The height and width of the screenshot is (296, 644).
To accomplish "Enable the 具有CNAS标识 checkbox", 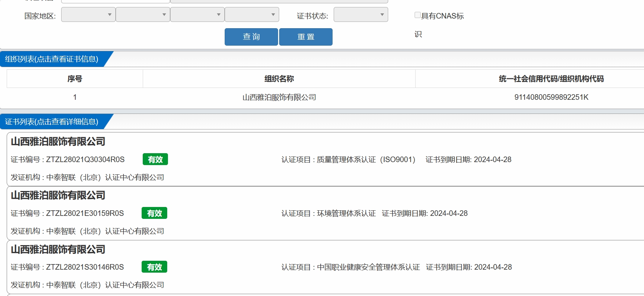I will [417, 15].
